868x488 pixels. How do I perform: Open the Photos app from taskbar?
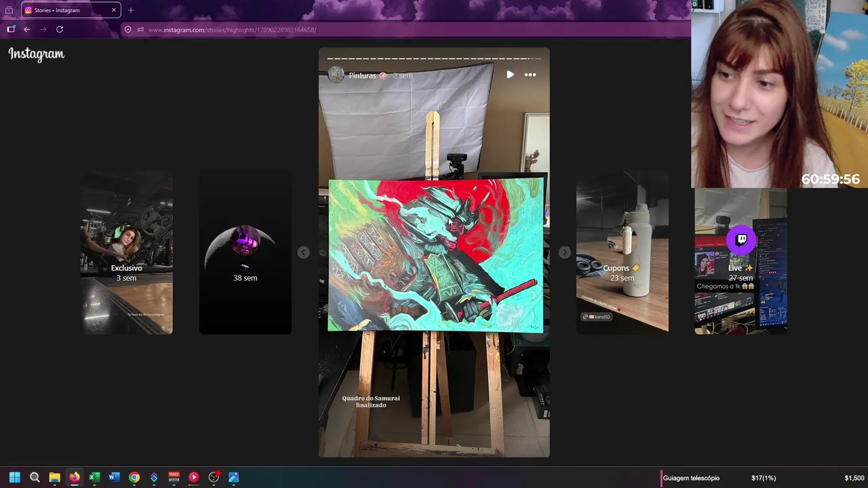pos(233,477)
